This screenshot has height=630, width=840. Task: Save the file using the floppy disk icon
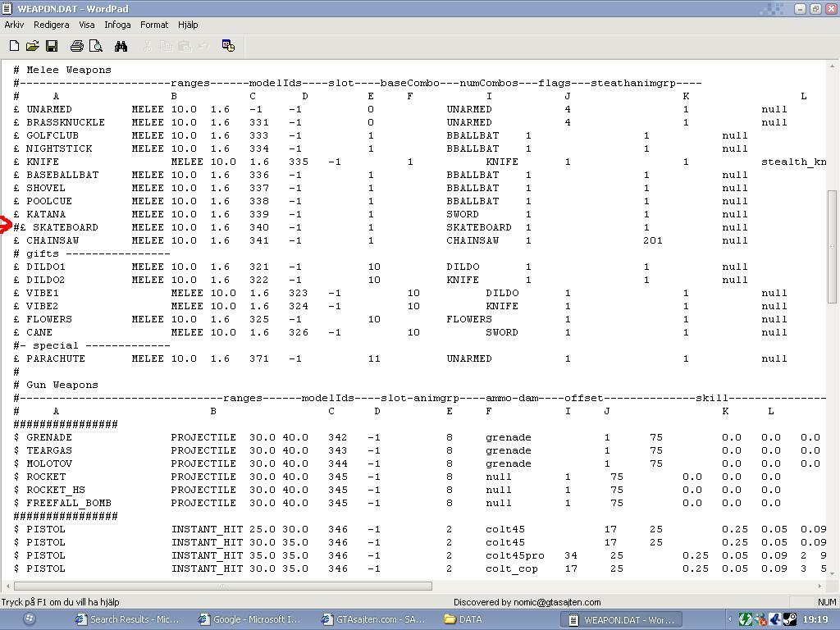tap(52, 46)
